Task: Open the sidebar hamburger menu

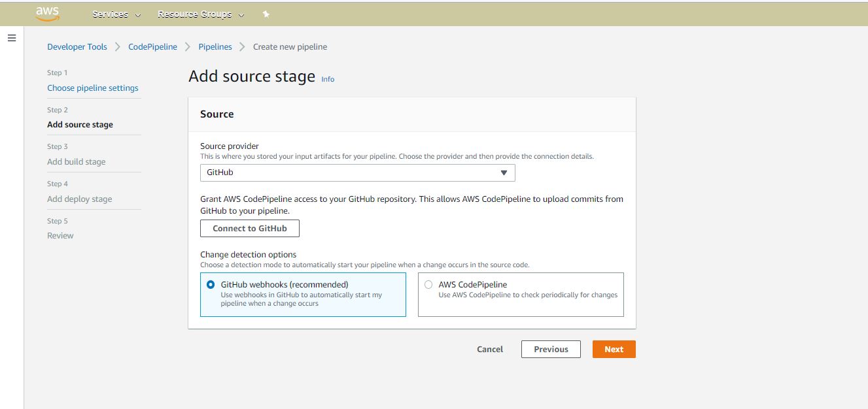Action: click(x=12, y=37)
